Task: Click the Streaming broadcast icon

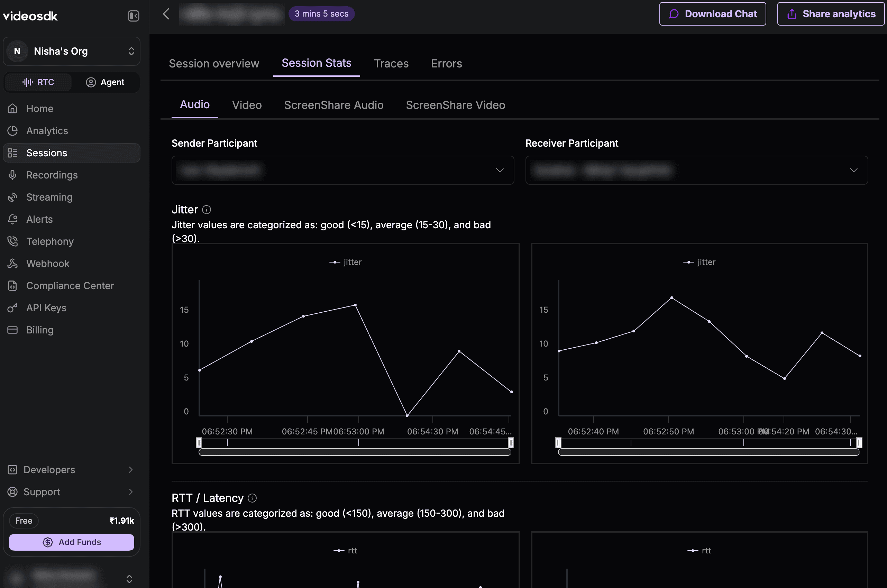Action: [13, 197]
